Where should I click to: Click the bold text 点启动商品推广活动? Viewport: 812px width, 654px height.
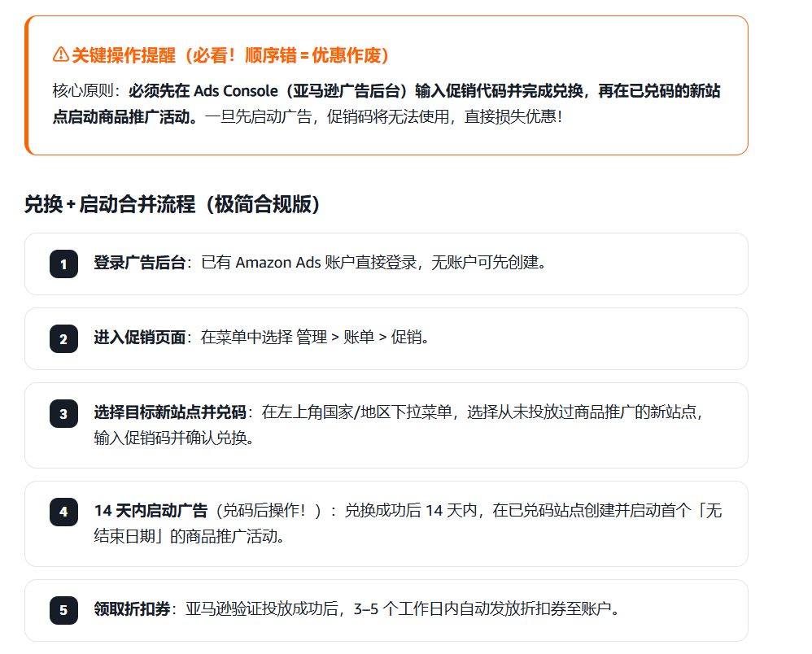(x=124, y=117)
